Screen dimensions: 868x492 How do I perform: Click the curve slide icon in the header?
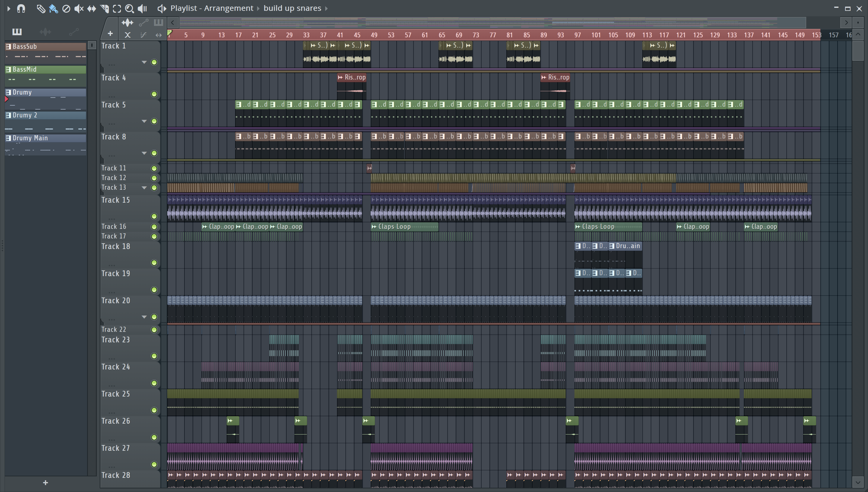(143, 35)
